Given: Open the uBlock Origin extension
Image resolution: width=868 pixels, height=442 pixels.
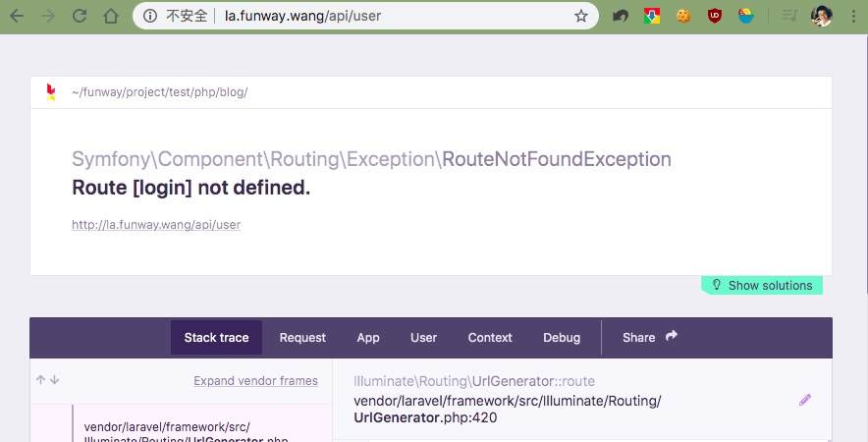Looking at the screenshot, I should click(x=715, y=16).
